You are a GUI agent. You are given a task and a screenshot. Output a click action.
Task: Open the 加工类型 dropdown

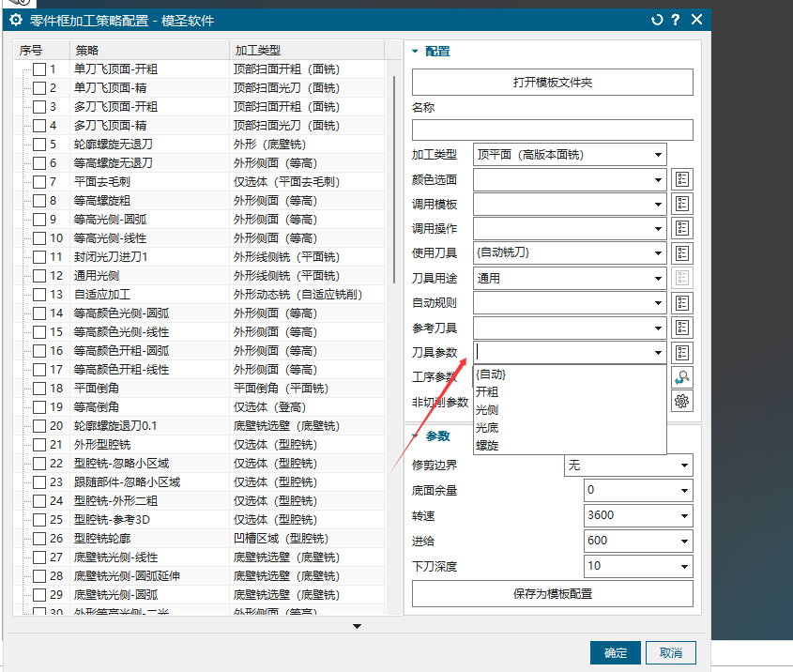coord(570,155)
